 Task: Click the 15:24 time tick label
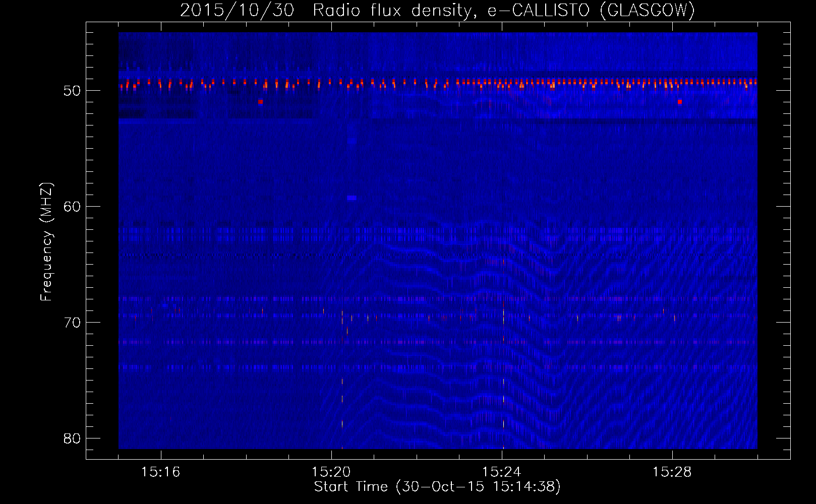[502, 472]
